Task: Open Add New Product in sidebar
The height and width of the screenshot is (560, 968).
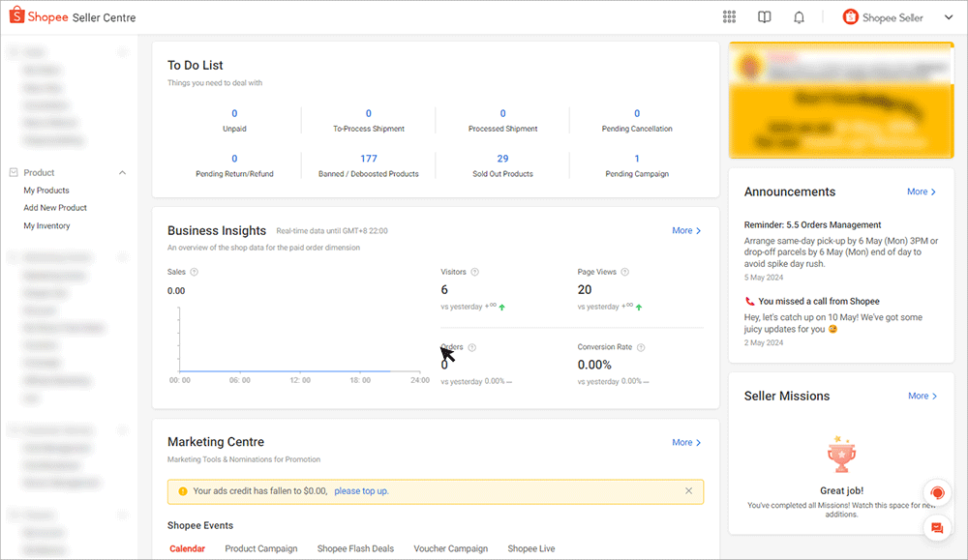Action: click(x=55, y=208)
